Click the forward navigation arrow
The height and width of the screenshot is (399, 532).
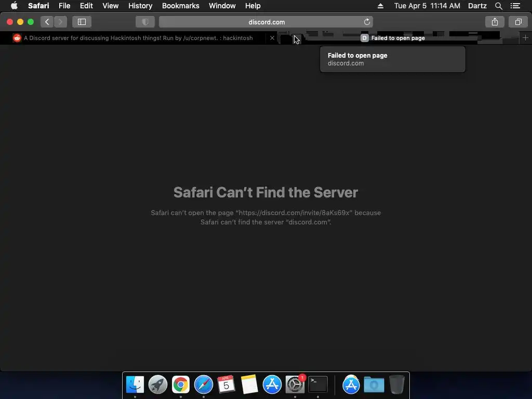click(x=60, y=22)
